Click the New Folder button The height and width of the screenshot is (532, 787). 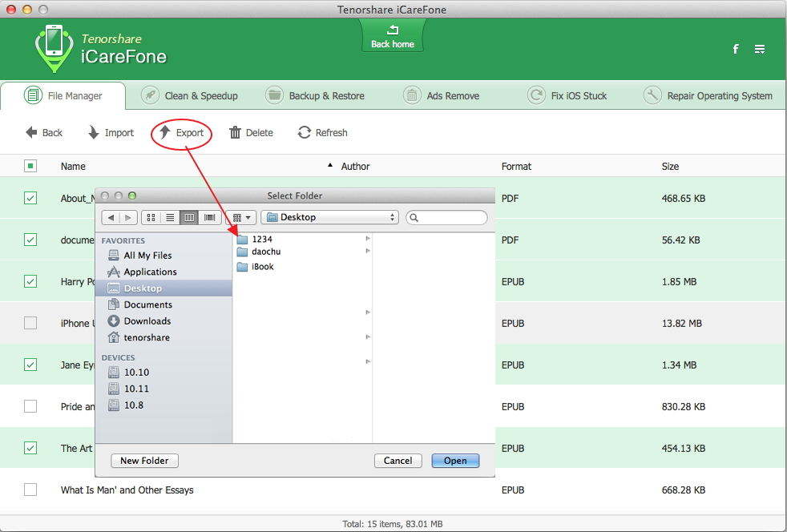pyautogui.click(x=144, y=460)
